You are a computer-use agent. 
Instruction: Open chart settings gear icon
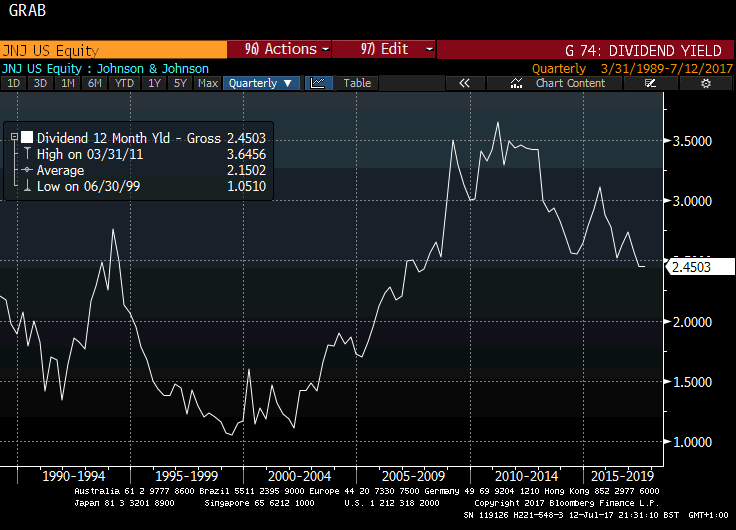click(705, 83)
